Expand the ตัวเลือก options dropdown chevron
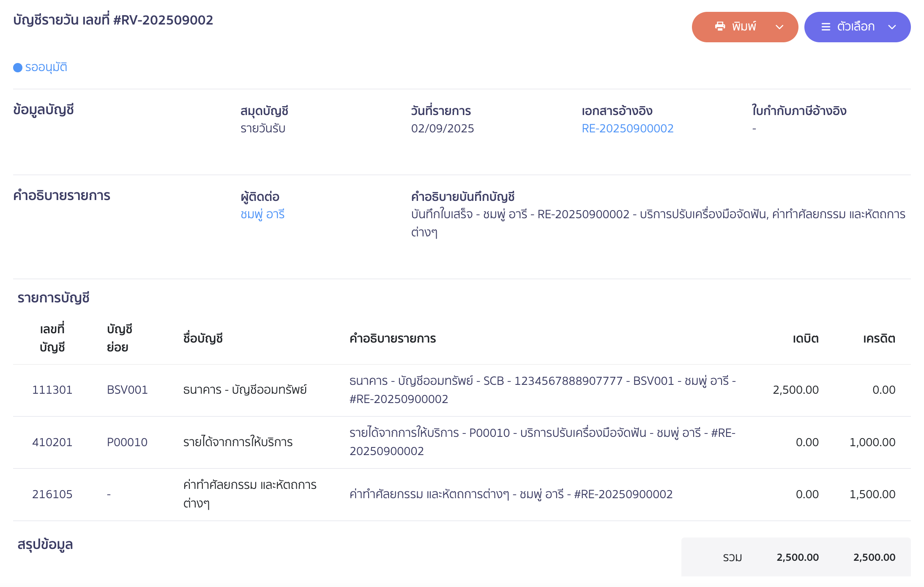924x587 pixels. click(892, 27)
